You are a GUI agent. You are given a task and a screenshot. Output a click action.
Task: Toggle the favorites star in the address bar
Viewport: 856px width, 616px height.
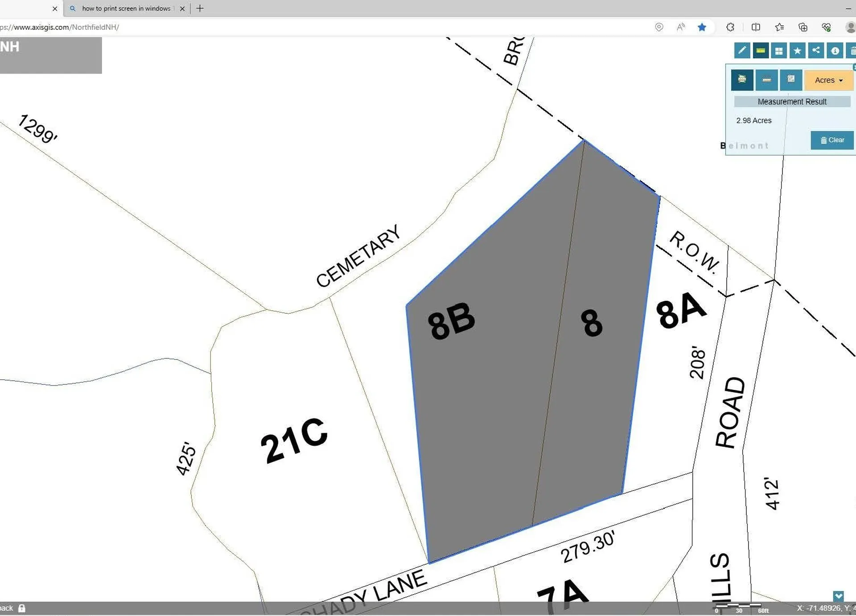click(702, 27)
